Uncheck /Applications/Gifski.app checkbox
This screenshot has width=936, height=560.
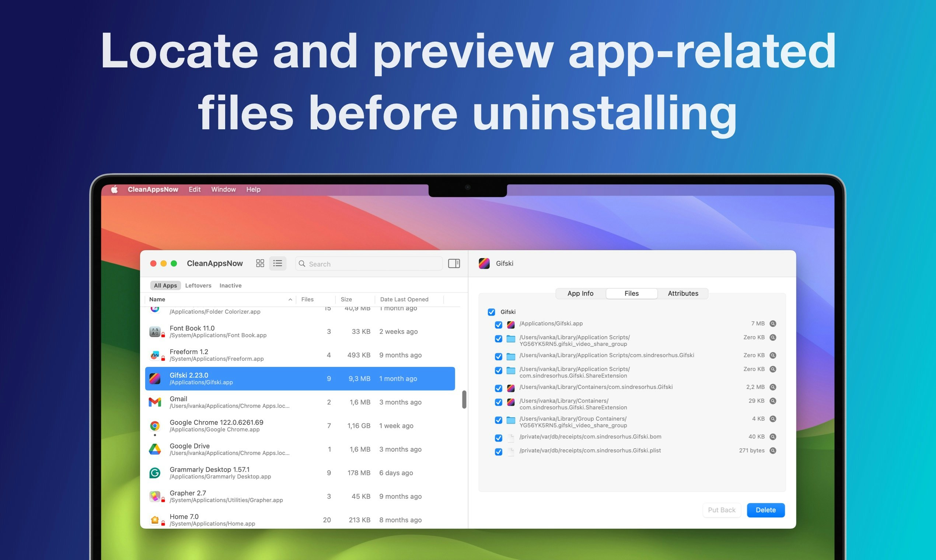[499, 325]
